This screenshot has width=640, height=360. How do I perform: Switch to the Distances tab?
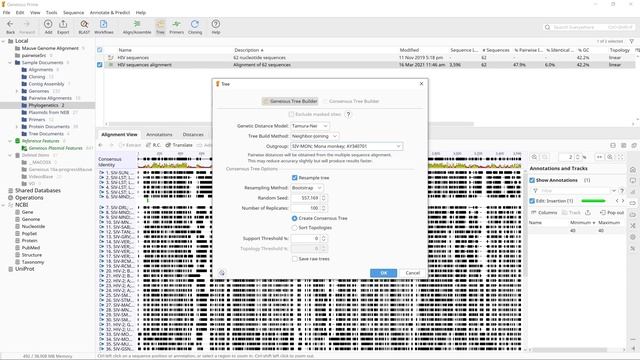[x=193, y=134]
